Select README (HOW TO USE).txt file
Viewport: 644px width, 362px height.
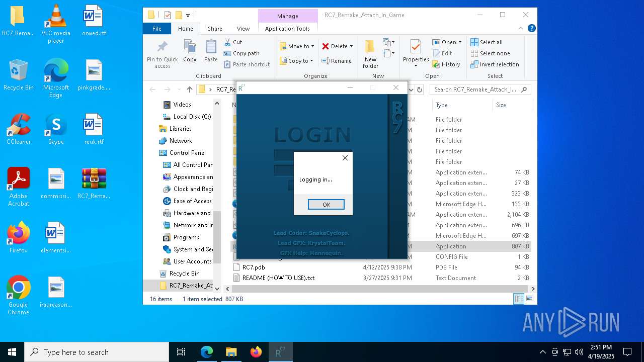click(381, 278)
